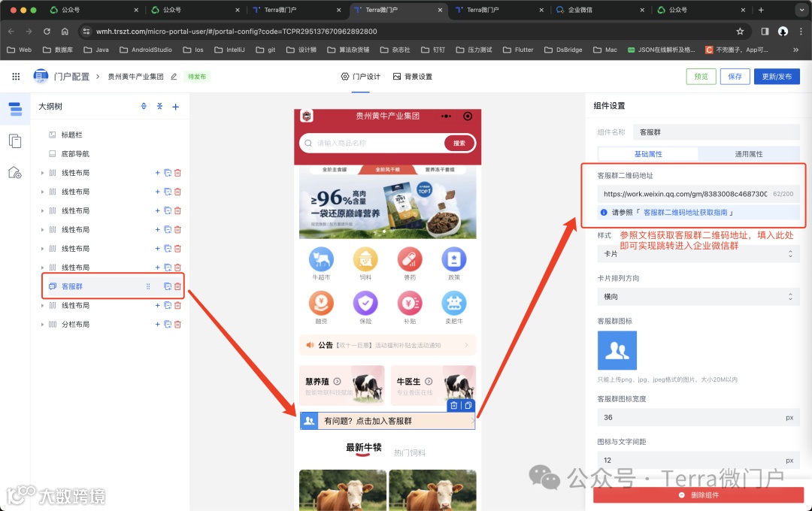Click the 客服群二维码地址 URL field
Image resolution: width=812 pixels, height=511 pixels.
click(698, 194)
